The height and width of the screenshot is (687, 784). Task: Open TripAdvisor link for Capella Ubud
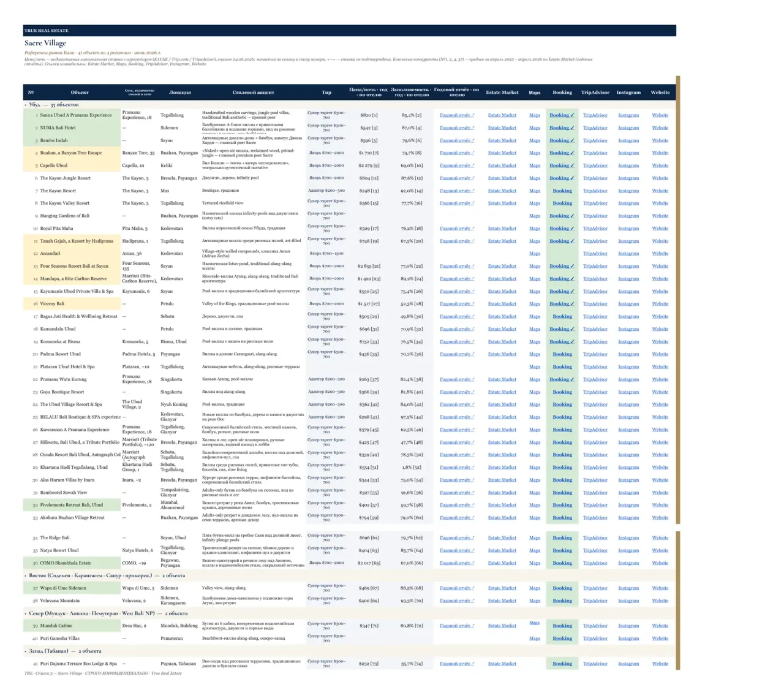click(595, 165)
